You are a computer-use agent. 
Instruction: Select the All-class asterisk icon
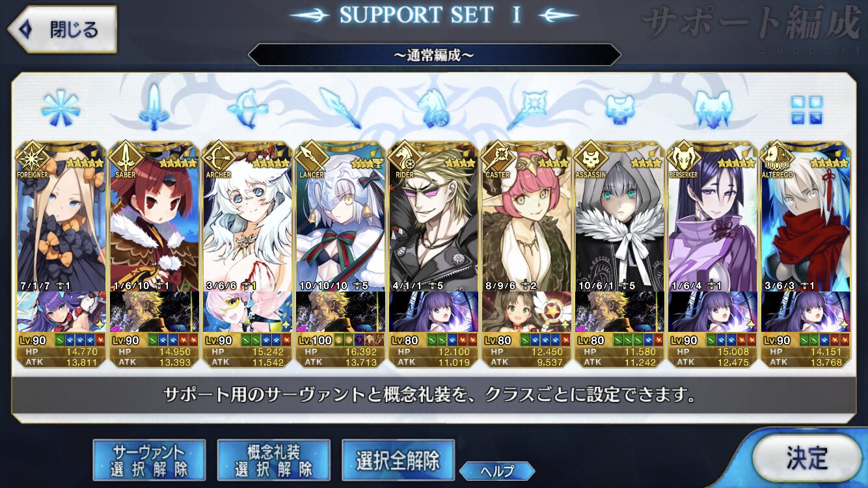(61, 107)
